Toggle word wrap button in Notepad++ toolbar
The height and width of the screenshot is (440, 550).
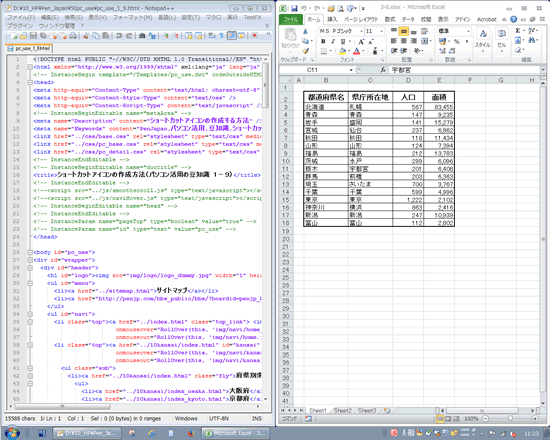click(212, 35)
